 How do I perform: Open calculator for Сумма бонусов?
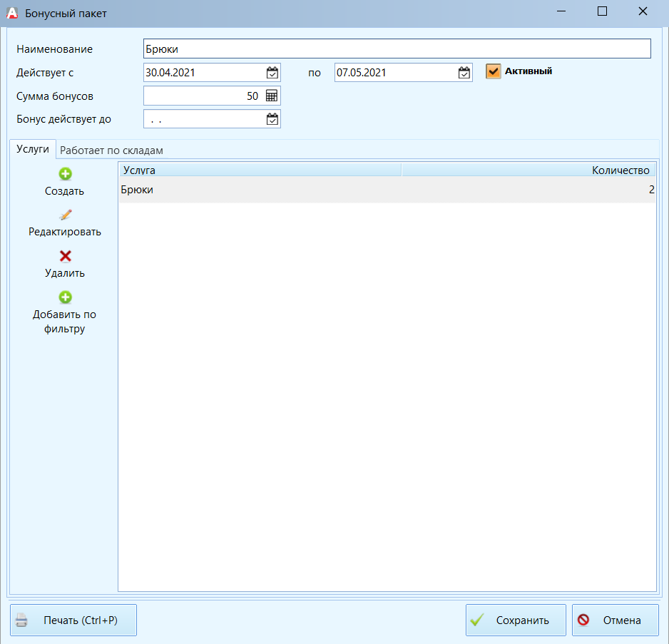coord(272,96)
